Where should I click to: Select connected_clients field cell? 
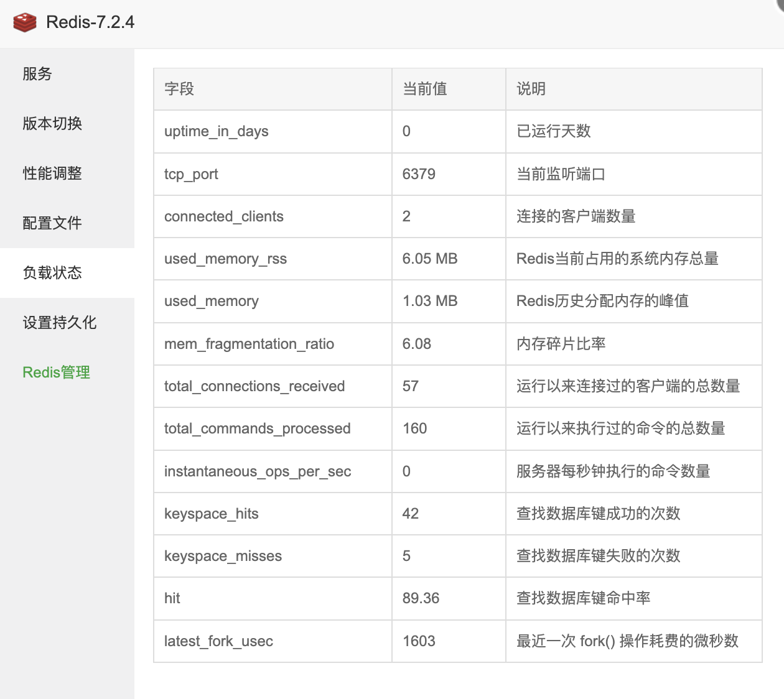pyautogui.click(x=273, y=216)
